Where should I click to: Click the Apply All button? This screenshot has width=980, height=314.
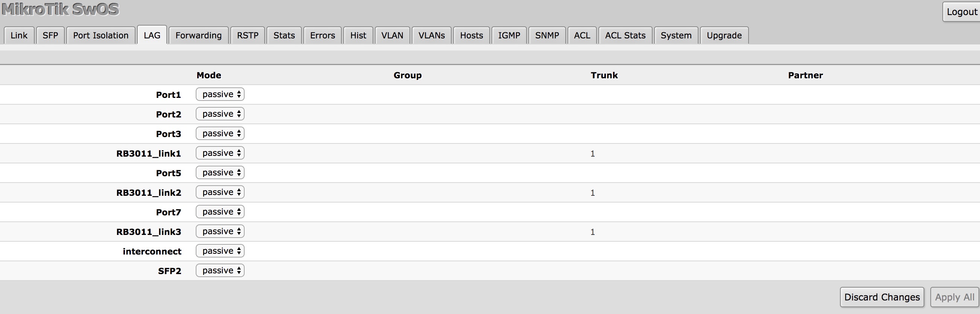(954, 297)
